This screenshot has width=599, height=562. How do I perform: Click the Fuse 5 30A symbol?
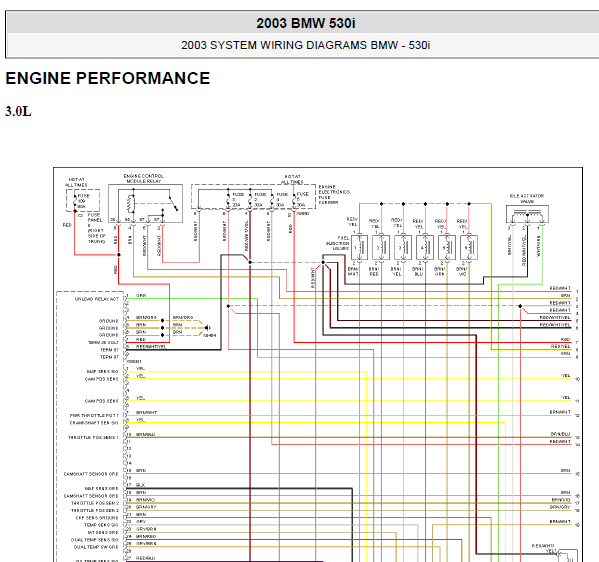click(294, 200)
